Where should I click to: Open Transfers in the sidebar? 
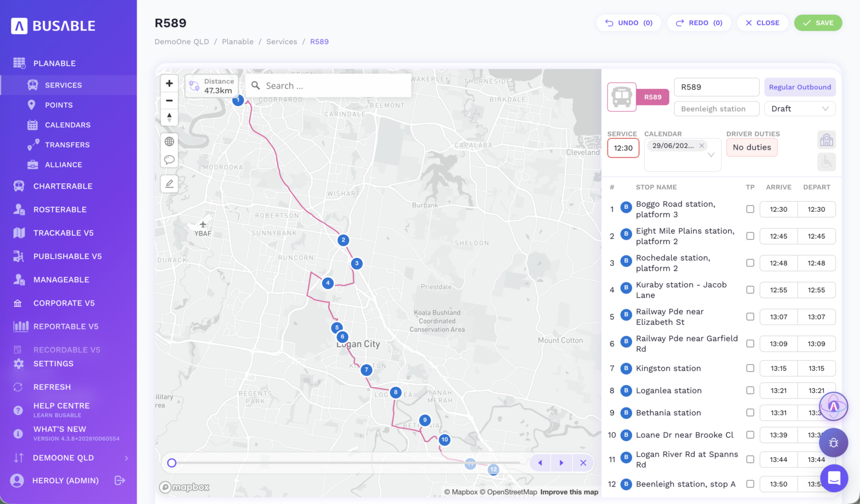67,145
